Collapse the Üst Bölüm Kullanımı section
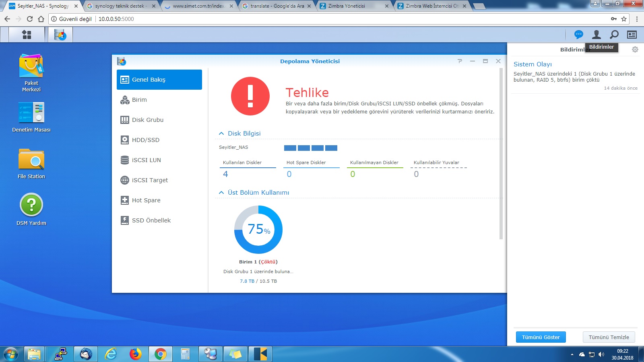644x362 pixels. coord(221,193)
